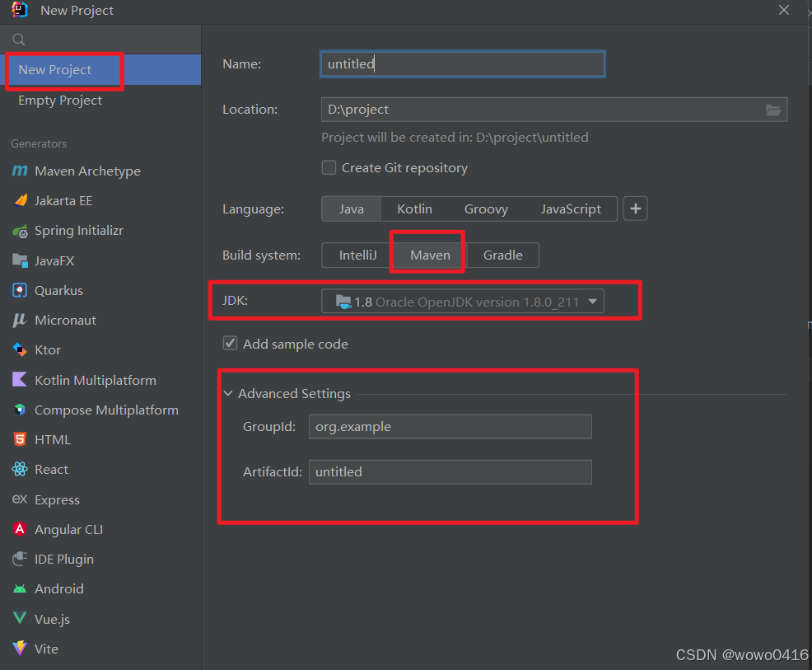Choose Gradle build system

tap(503, 255)
